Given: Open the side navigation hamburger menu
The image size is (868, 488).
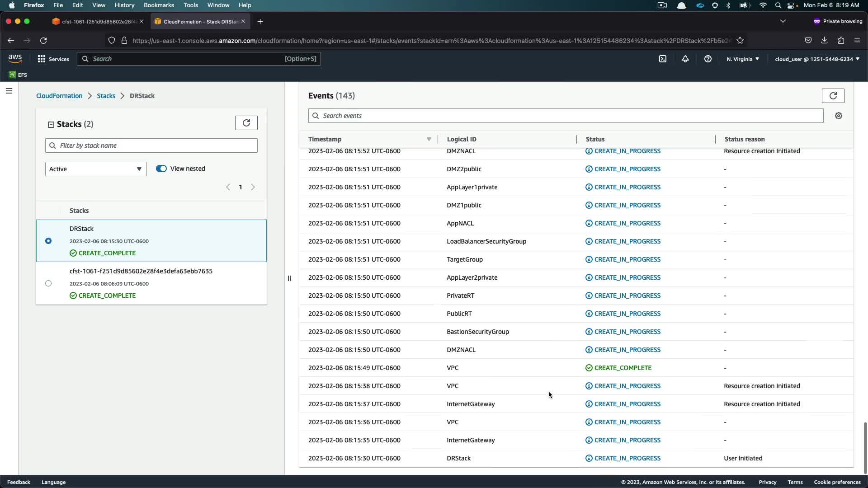Looking at the screenshot, I should [x=9, y=91].
